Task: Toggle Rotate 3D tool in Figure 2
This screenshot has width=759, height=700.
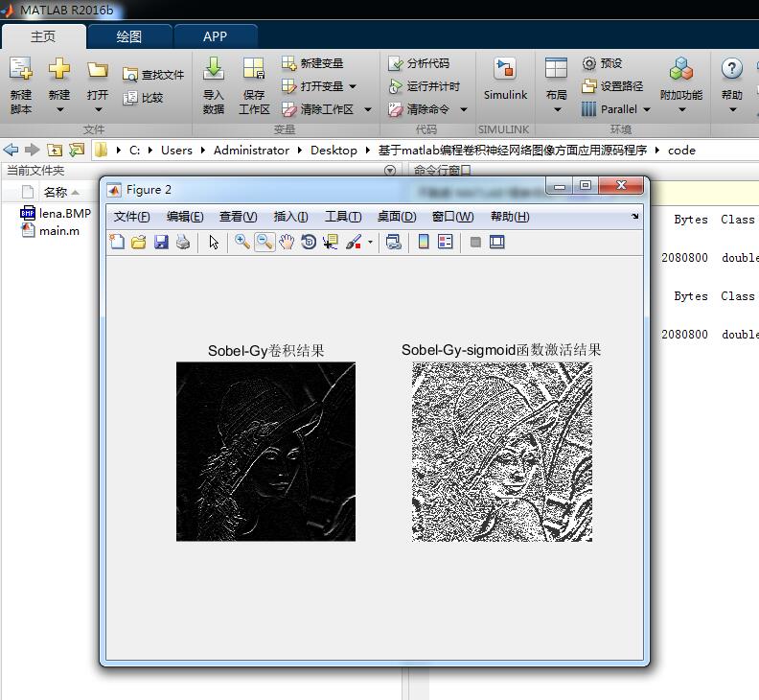Action: pos(309,242)
